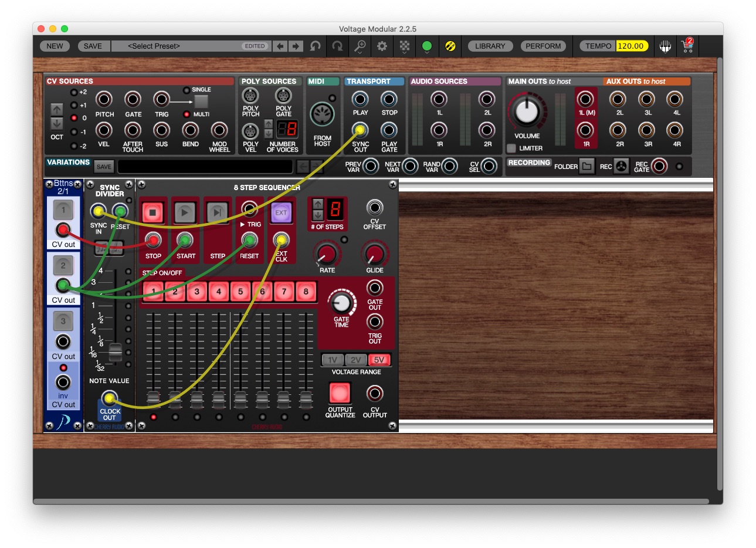This screenshot has height=548, width=756.
Task: Click the main VOLUME knob
Action: tap(526, 111)
